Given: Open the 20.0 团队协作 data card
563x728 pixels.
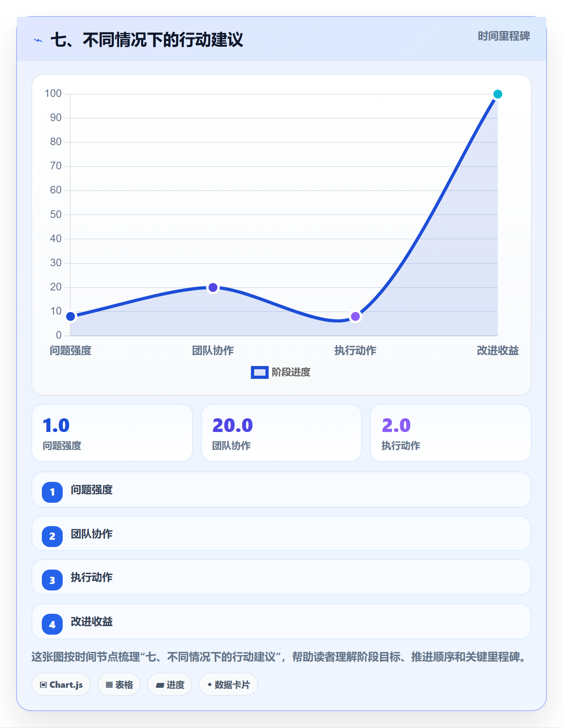Looking at the screenshot, I should [281, 433].
